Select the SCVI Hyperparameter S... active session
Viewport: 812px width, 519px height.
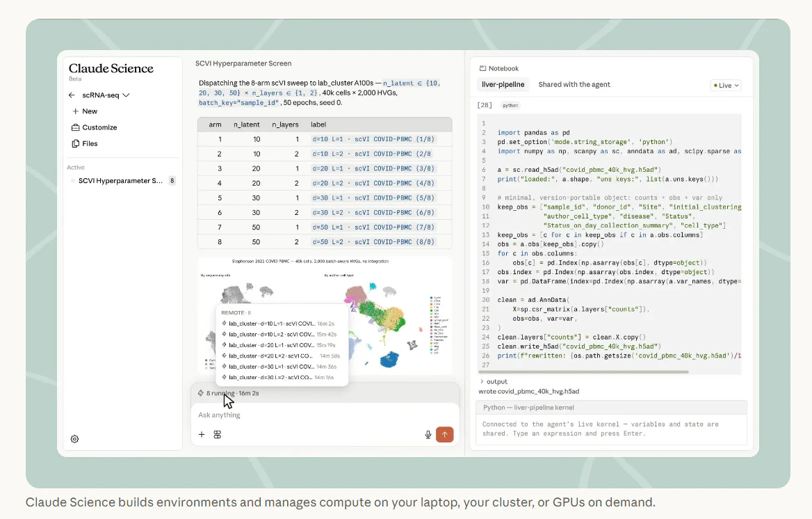point(120,180)
